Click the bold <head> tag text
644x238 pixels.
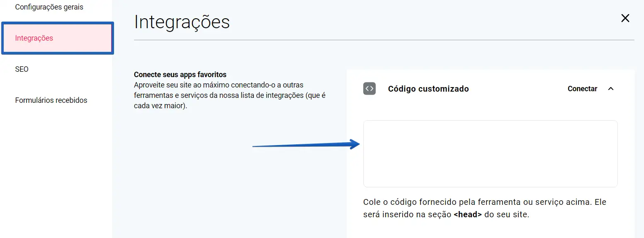click(468, 215)
